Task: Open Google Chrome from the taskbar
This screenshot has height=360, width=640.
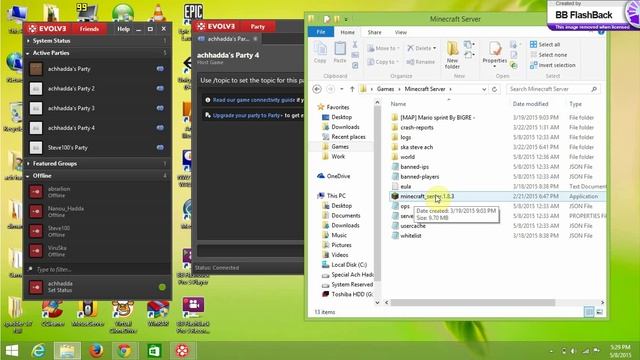Action: pyautogui.click(x=124, y=351)
